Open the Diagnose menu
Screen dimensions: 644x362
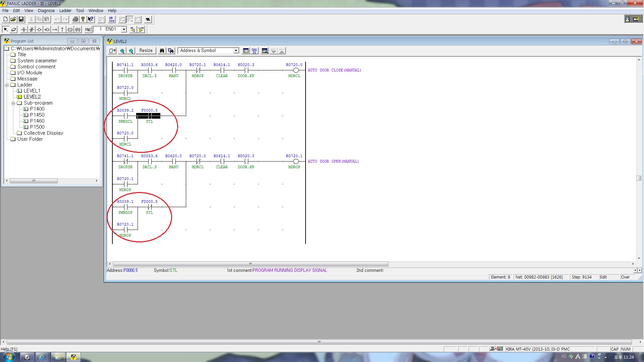click(x=46, y=11)
